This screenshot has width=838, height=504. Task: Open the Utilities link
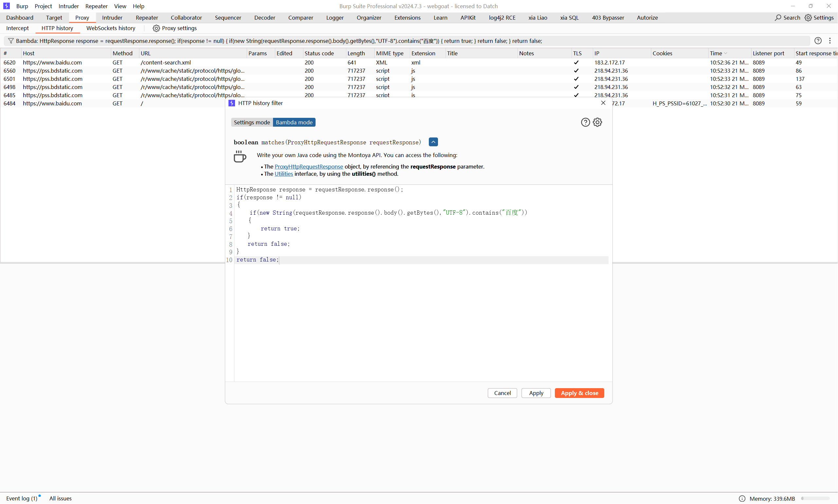(283, 174)
